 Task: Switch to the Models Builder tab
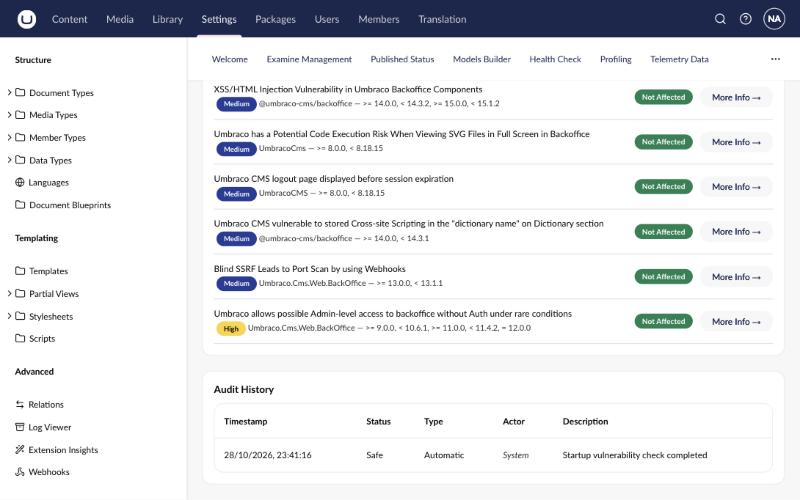click(482, 59)
